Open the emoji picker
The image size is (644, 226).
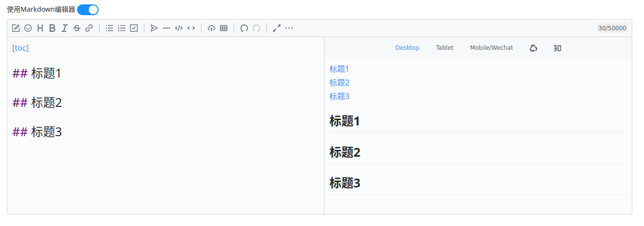28,28
